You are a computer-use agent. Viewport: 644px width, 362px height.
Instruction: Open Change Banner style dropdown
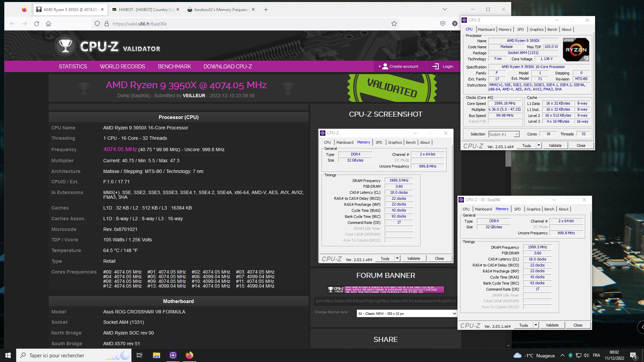[407, 313]
